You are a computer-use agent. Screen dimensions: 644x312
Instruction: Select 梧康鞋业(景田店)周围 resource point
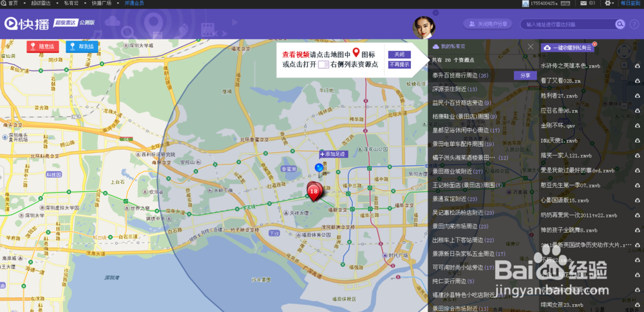coord(465,116)
